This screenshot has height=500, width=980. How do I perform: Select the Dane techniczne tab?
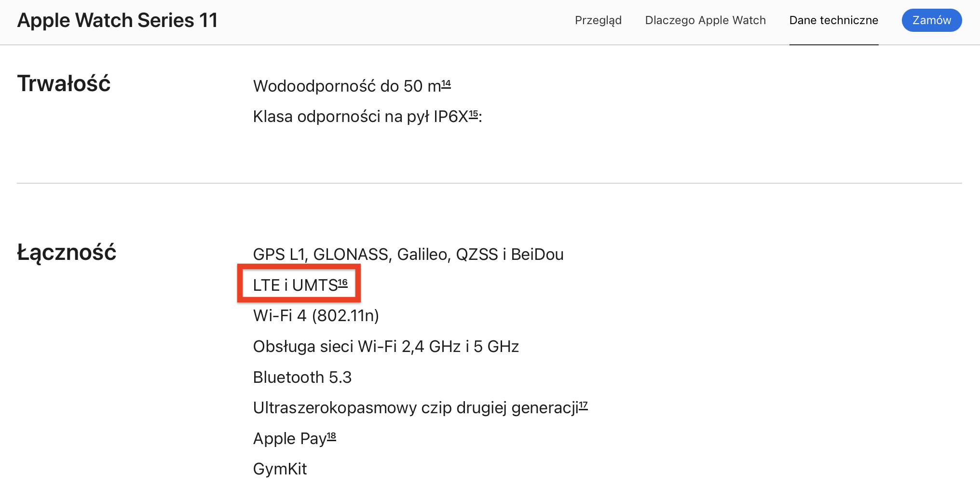click(833, 20)
